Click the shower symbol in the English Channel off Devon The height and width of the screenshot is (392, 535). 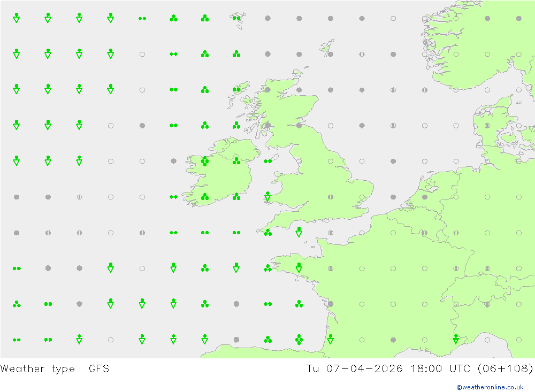(x=299, y=232)
